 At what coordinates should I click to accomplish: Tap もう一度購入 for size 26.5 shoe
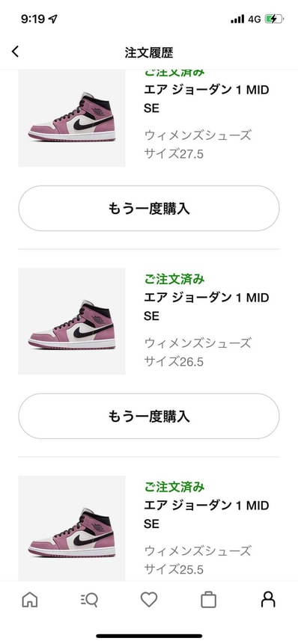click(x=149, y=416)
